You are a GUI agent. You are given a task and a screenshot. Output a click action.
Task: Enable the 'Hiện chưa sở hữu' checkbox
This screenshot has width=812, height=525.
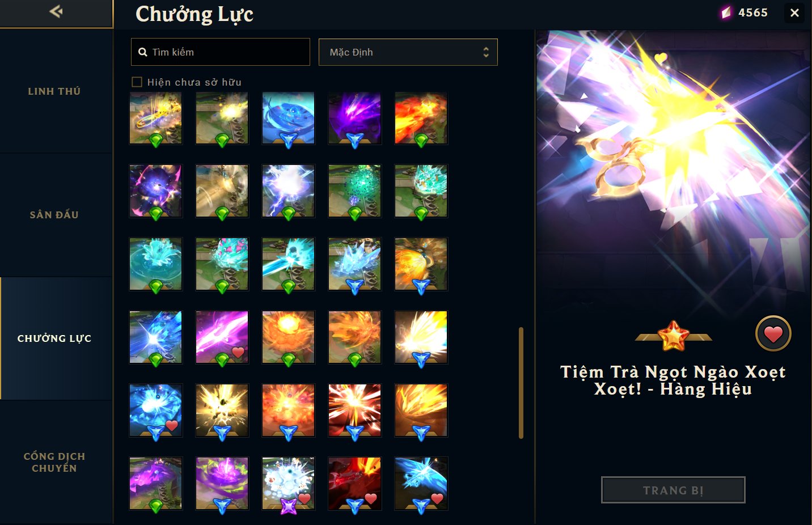pyautogui.click(x=137, y=82)
